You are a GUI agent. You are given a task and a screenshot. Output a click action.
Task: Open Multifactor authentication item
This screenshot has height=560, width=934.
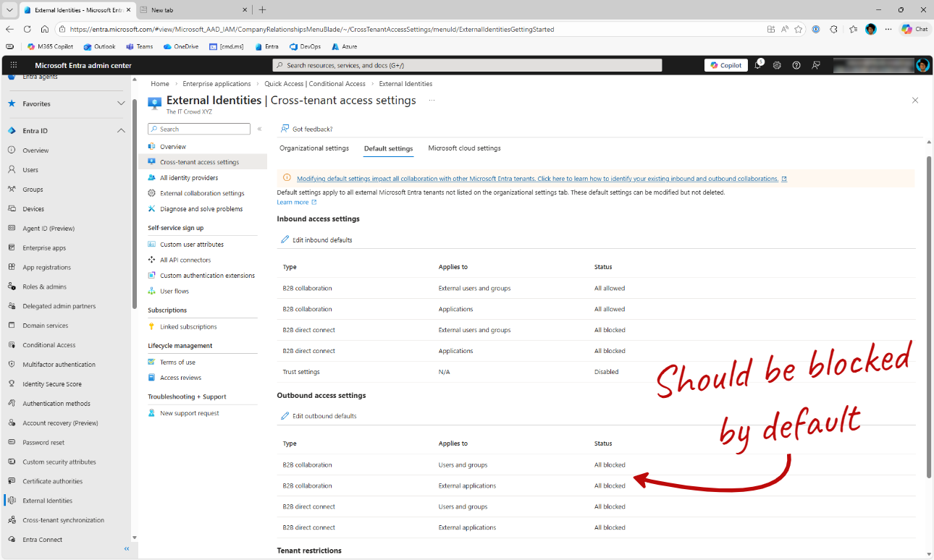click(x=59, y=365)
